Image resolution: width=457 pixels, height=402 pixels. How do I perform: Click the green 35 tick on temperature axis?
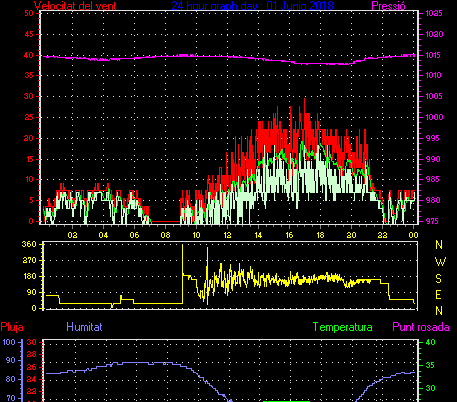click(431, 365)
